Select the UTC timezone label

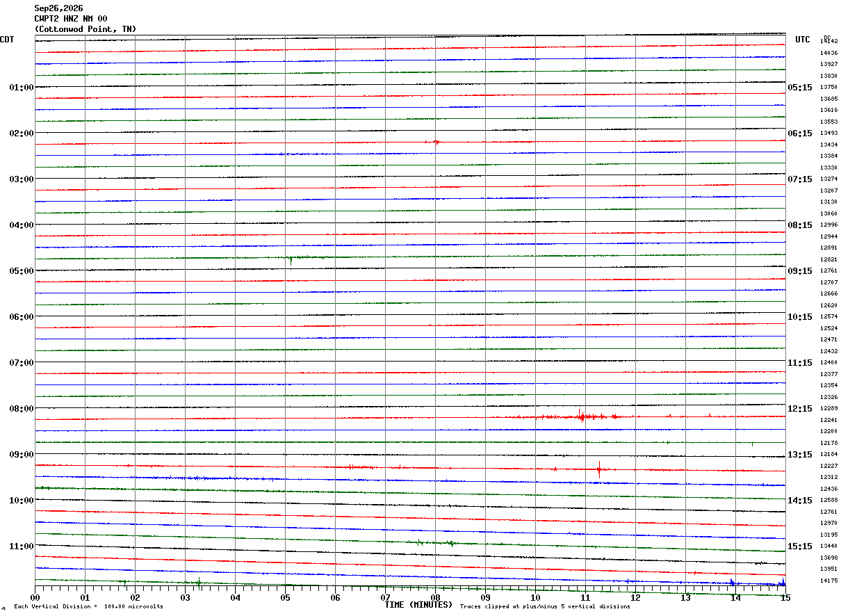point(803,40)
